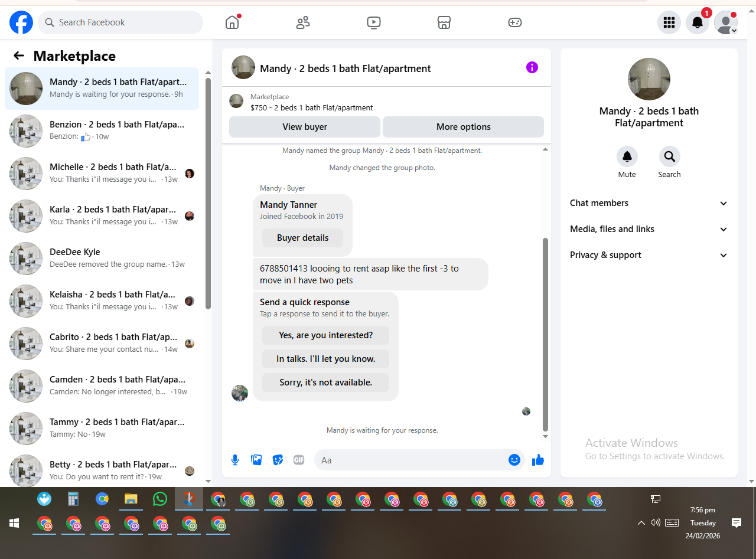Click the "$750 - 2 beds 1 bath" listing text
Screen dimensions: 756x559
click(312, 108)
